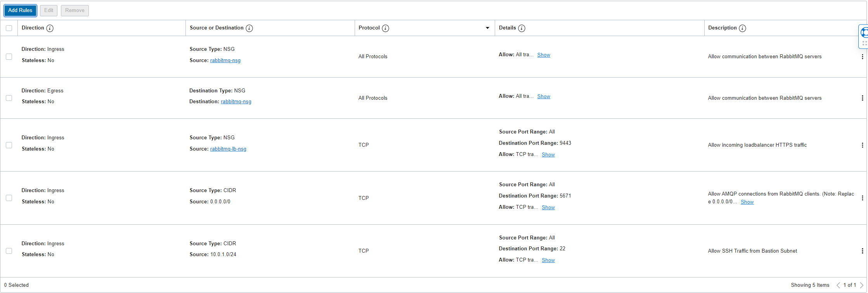
Task: Expand the truncated AMQP description with Show
Action: tap(747, 202)
